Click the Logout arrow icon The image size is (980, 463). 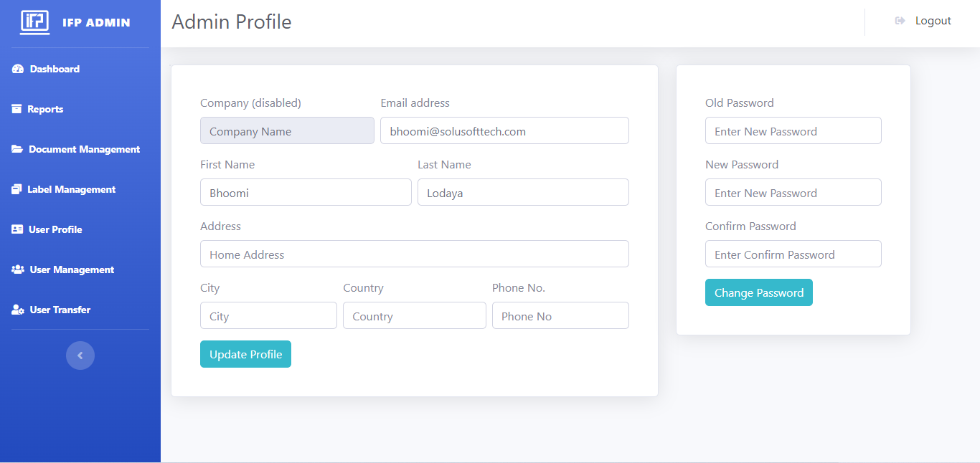(x=900, y=21)
